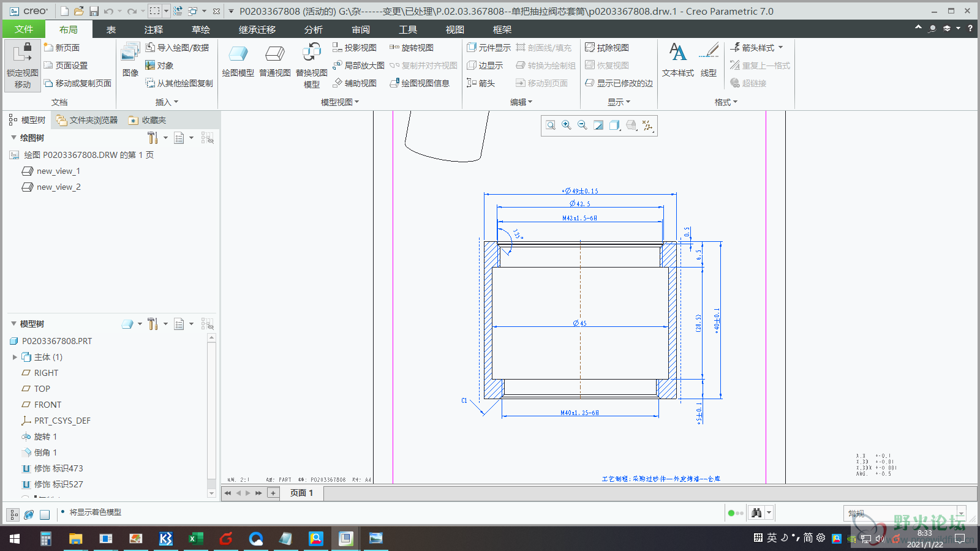Click the 对象 object insert icon
Viewport: 980px width, 551px height.
coord(150,65)
